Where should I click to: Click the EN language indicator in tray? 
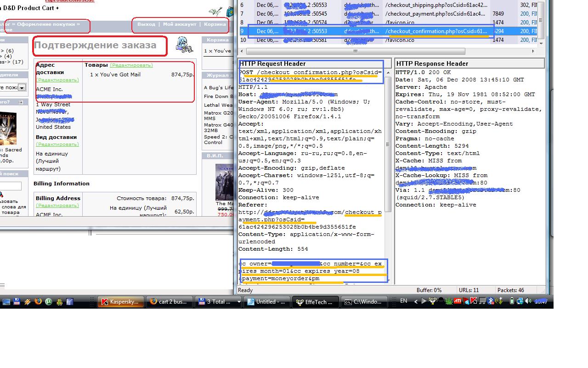404,301
